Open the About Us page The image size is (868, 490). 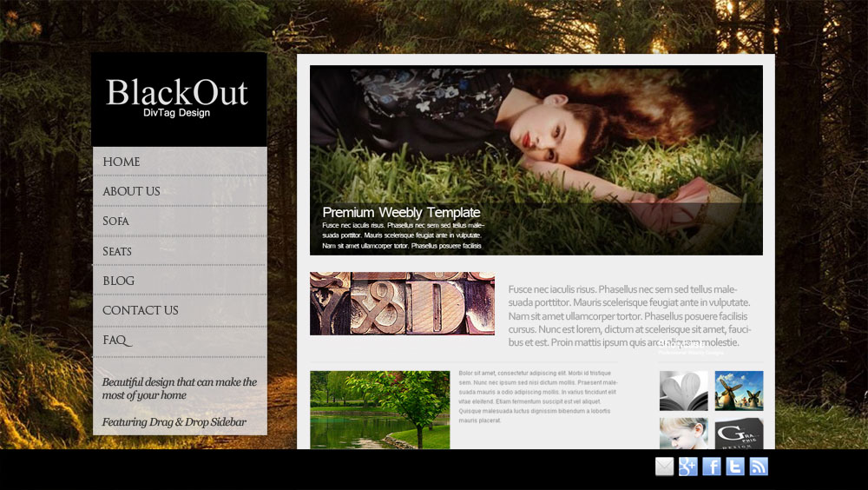tap(131, 191)
